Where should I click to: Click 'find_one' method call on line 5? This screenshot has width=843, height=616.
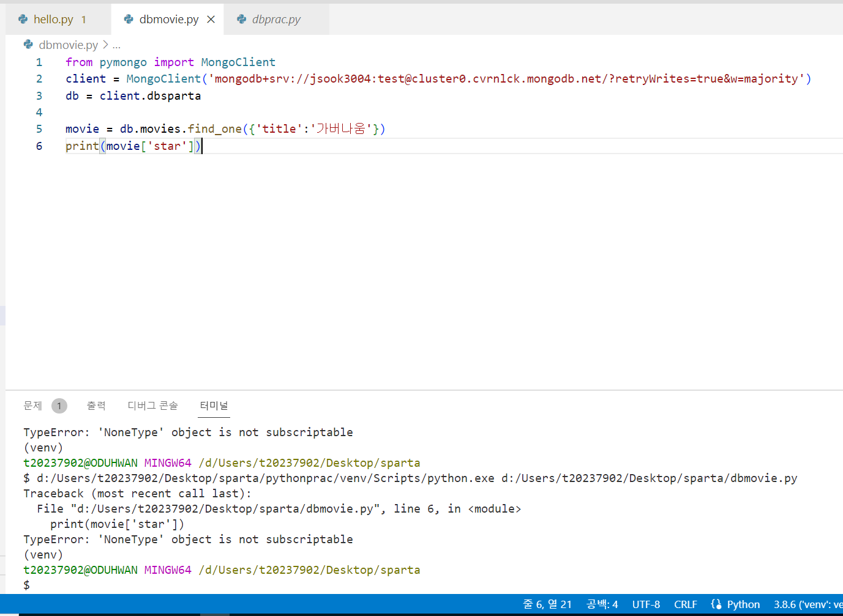pyautogui.click(x=215, y=128)
